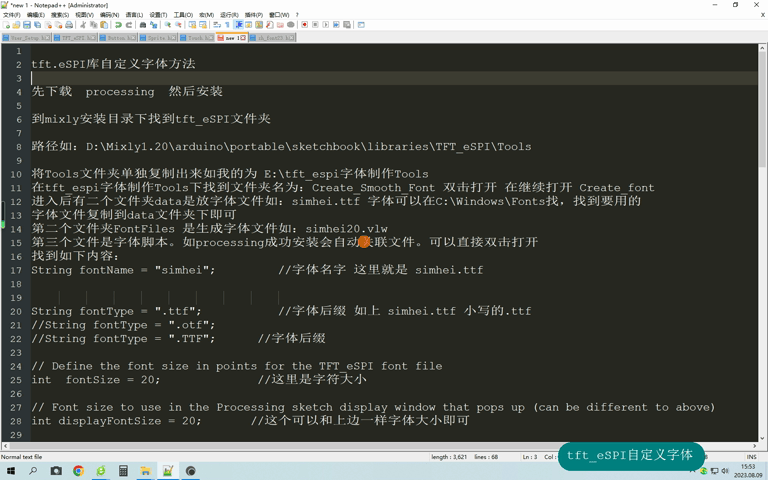Open the user defined language icon
This screenshot has width=768, height=480.
[248, 24]
